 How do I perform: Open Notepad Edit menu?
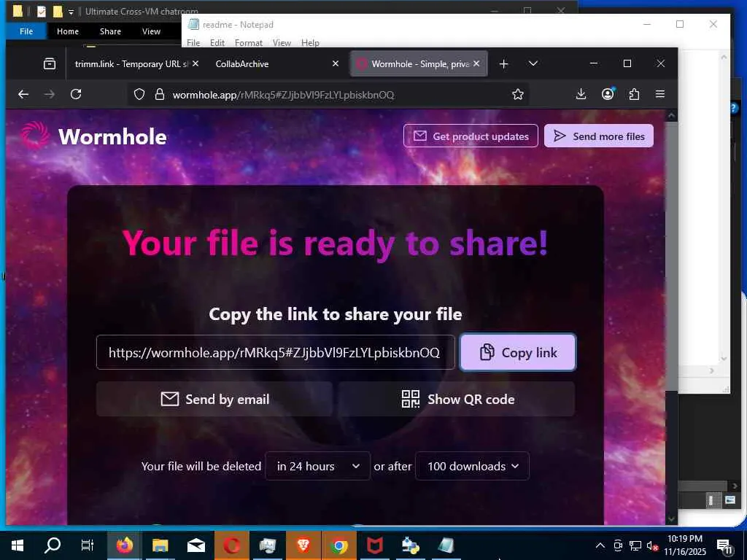pos(217,43)
